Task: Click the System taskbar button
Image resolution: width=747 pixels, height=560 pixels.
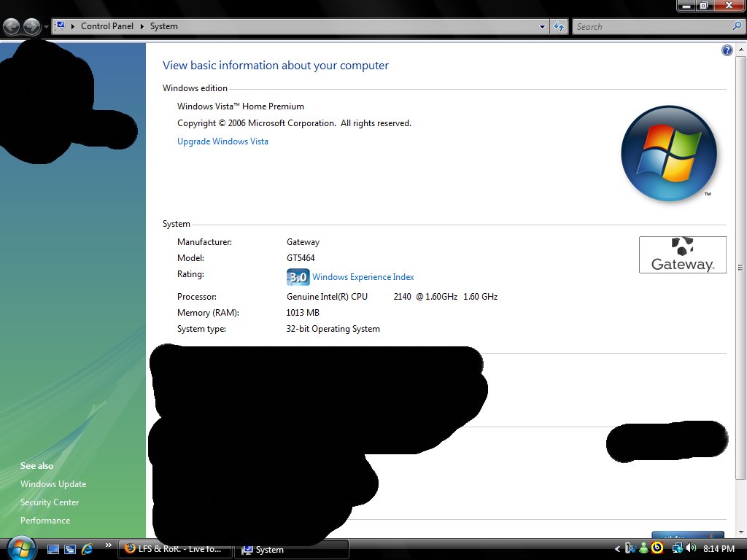Action: point(292,550)
